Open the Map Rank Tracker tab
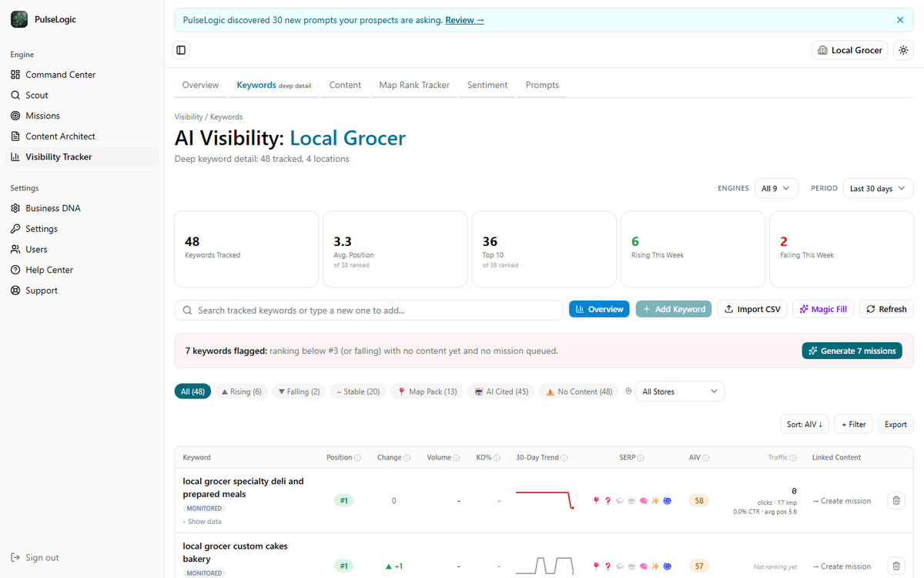The height and width of the screenshot is (578, 924). (414, 85)
